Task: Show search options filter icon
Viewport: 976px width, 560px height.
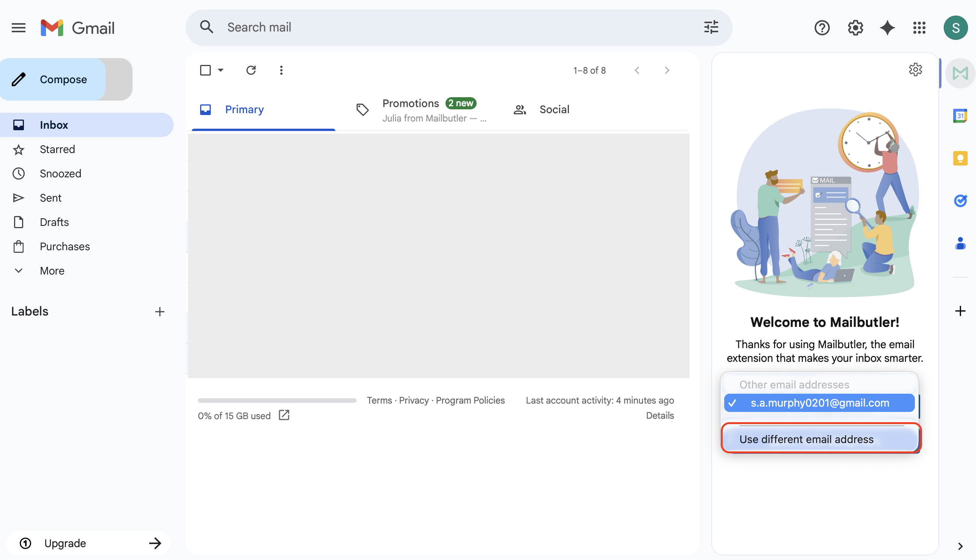Action: coord(711,27)
